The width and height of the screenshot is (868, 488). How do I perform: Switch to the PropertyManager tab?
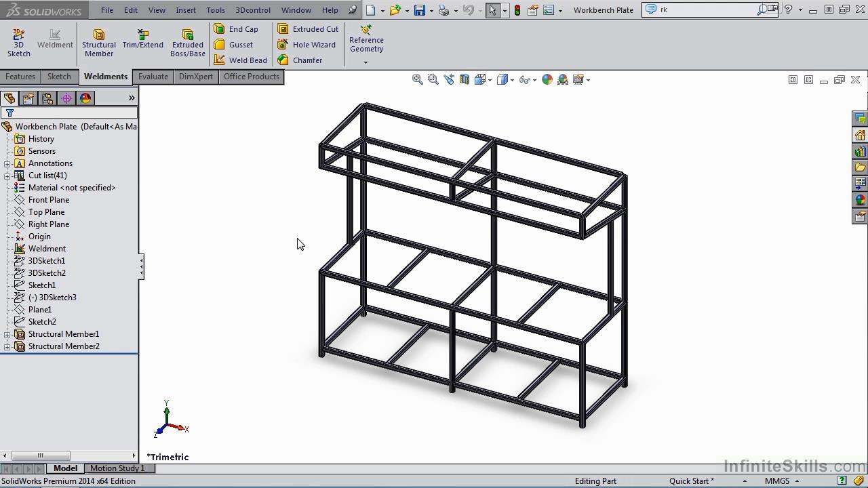point(28,98)
